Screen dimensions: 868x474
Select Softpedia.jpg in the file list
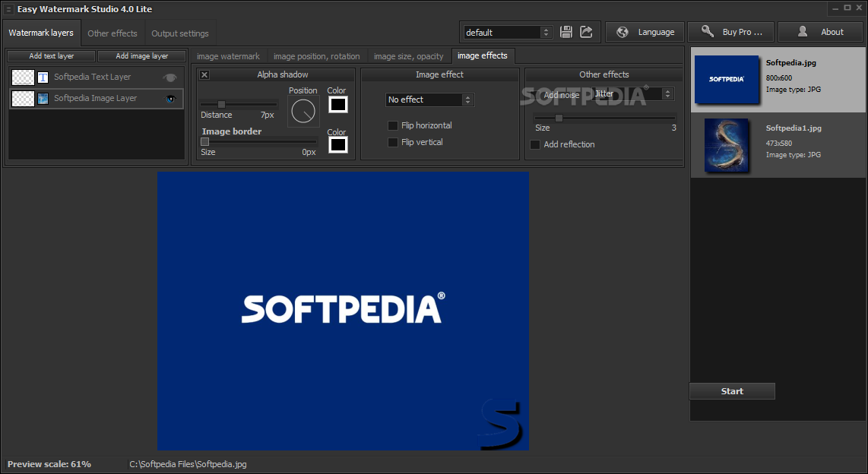[x=778, y=80]
